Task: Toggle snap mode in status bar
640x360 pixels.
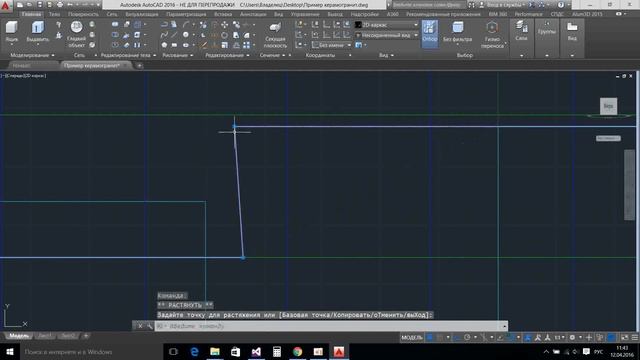Action: tap(440, 338)
